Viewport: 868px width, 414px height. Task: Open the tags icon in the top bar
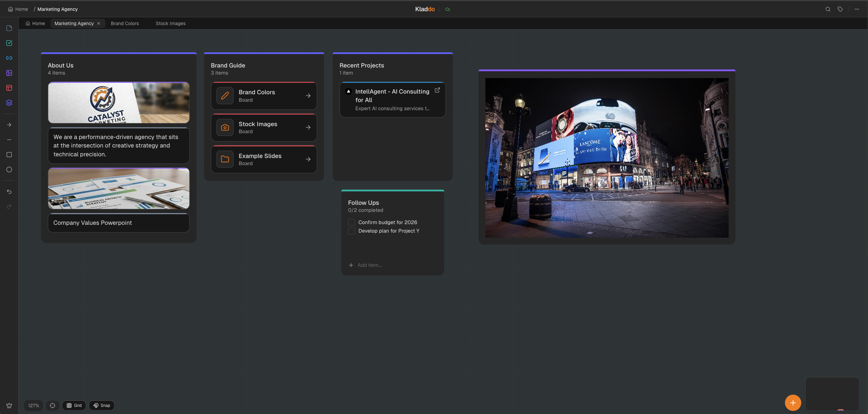pyautogui.click(x=840, y=9)
